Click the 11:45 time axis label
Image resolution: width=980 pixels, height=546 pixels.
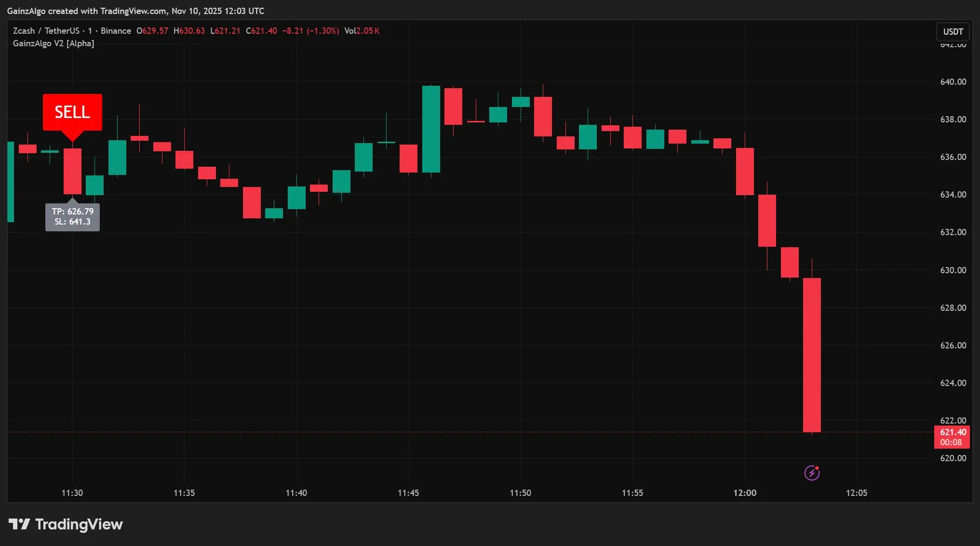[x=408, y=493]
